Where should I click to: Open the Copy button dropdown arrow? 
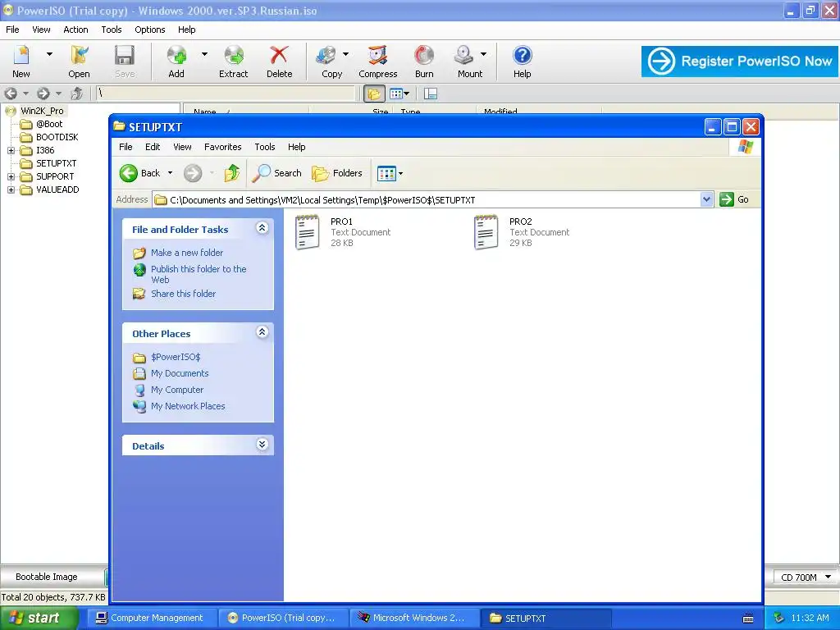(345, 54)
